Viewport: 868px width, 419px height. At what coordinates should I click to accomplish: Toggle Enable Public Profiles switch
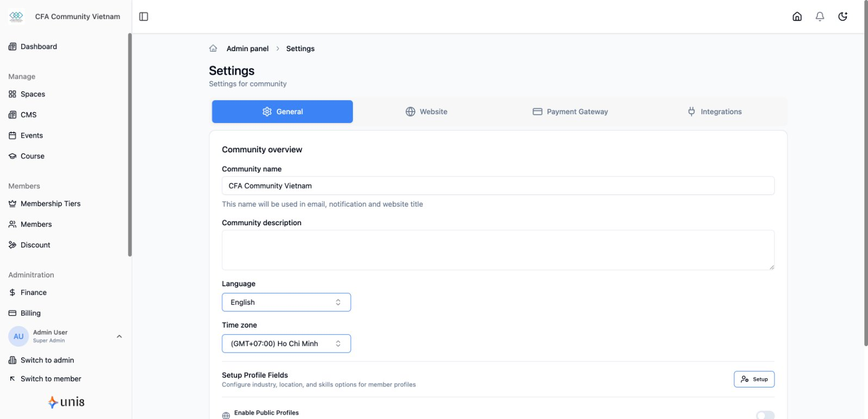(765, 415)
